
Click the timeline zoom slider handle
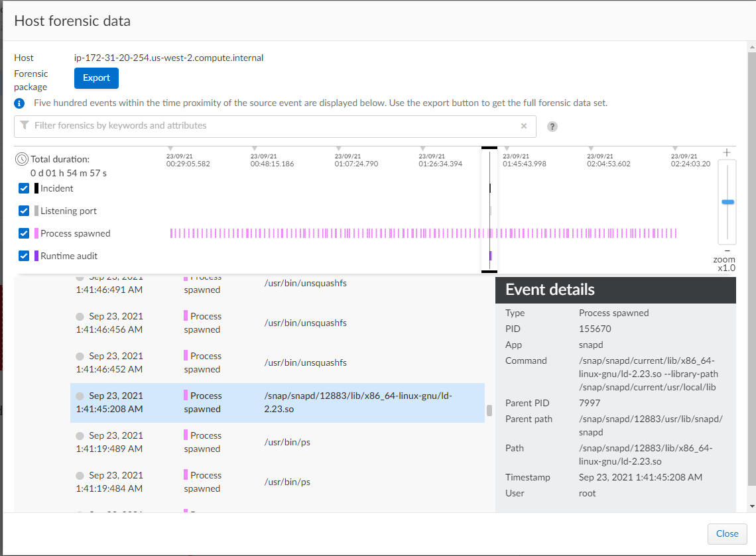[x=727, y=201]
